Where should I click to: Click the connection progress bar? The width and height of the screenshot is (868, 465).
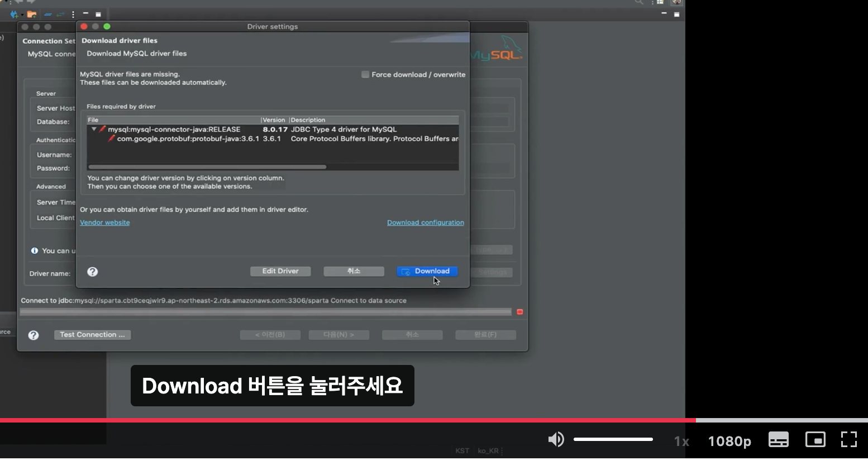[265, 312]
